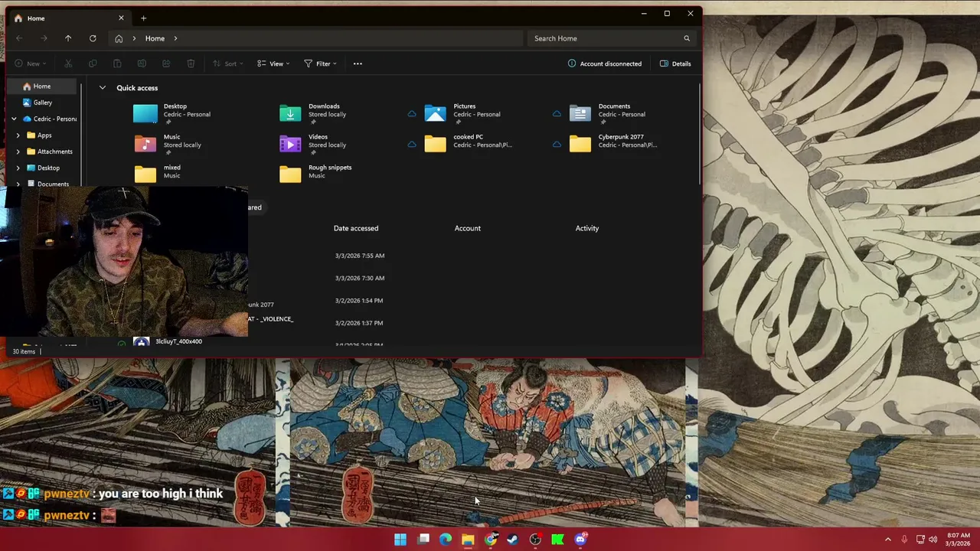The height and width of the screenshot is (551, 980).
Task: Click the search magnifier icon
Action: click(687, 38)
